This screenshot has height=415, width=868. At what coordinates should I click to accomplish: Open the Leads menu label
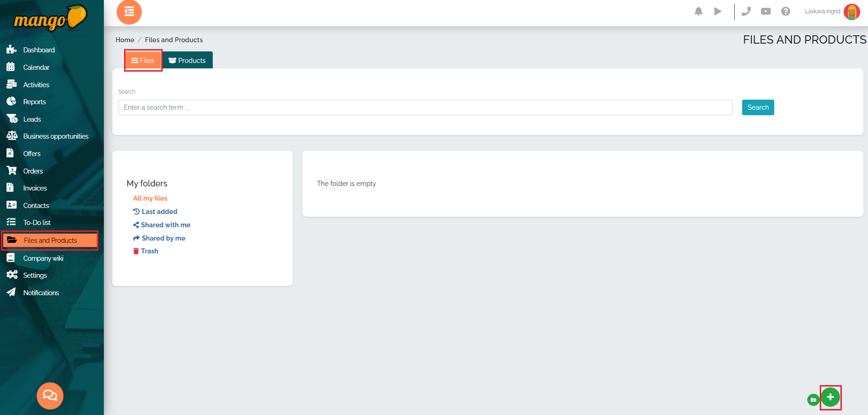pos(32,119)
